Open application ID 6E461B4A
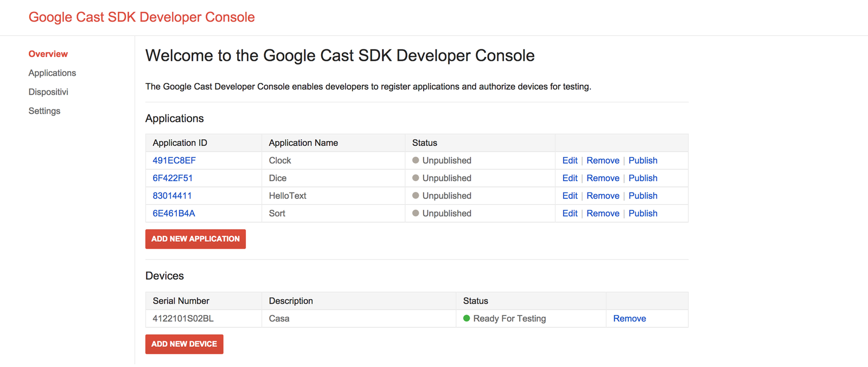The height and width of the screenshot is (367, 868). click(x=174, y=214)
